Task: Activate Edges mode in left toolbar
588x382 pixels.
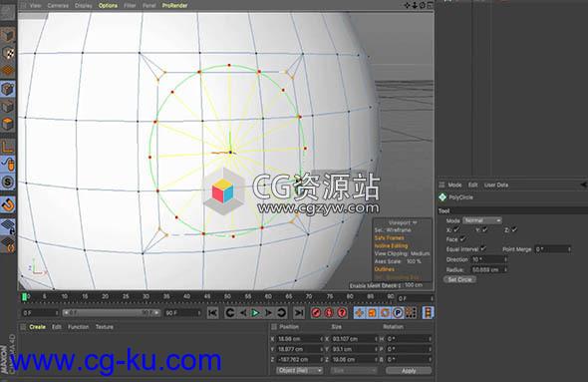Action: [x=8, y=107]
